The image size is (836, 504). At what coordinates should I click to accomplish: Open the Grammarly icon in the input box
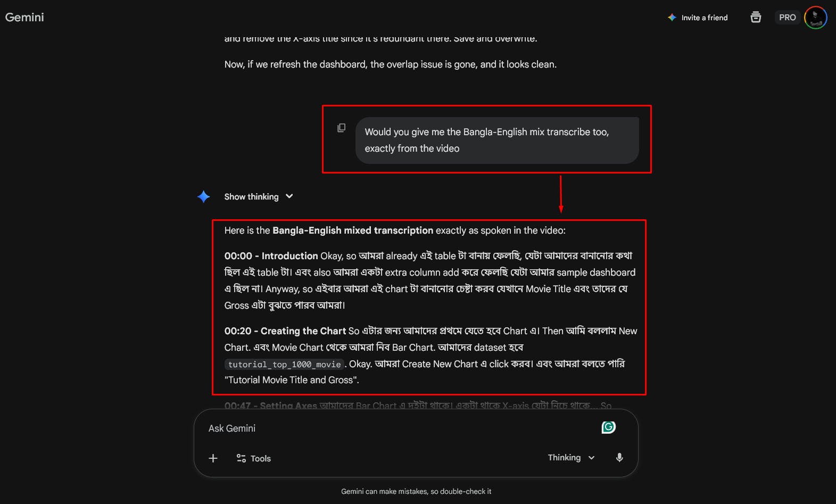tap(608, 427)
